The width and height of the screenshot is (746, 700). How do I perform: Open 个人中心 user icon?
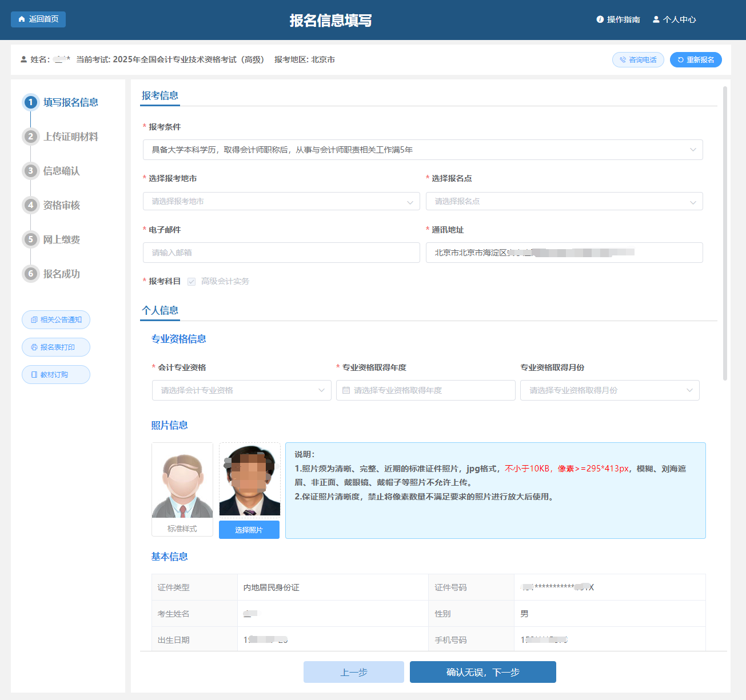(x=656, y=19)
